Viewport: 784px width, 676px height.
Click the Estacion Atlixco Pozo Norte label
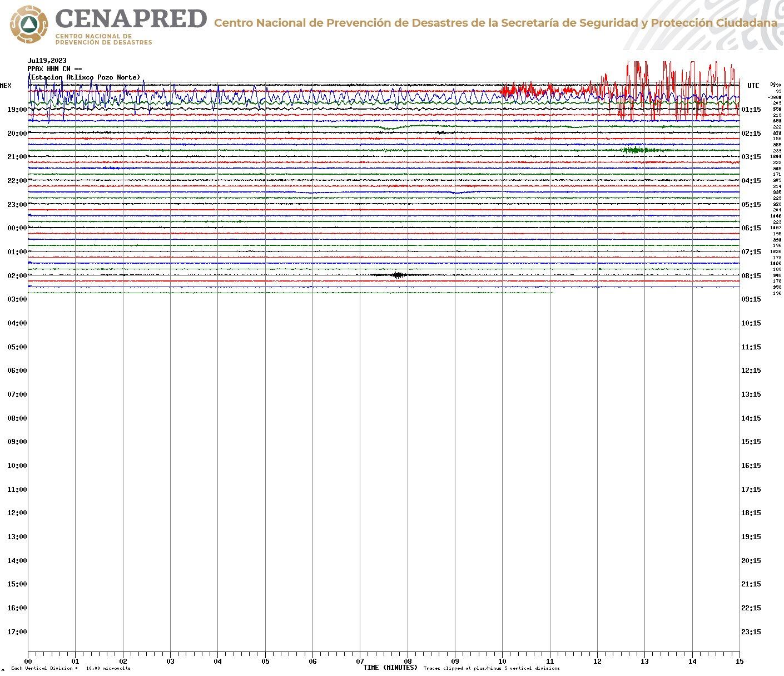(x=85, y=77)
